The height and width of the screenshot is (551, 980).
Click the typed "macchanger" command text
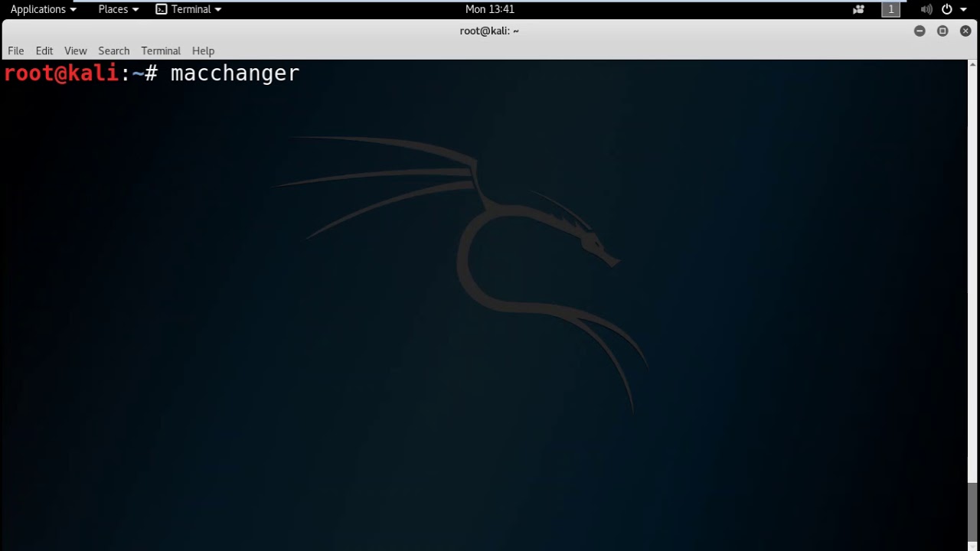234,73
